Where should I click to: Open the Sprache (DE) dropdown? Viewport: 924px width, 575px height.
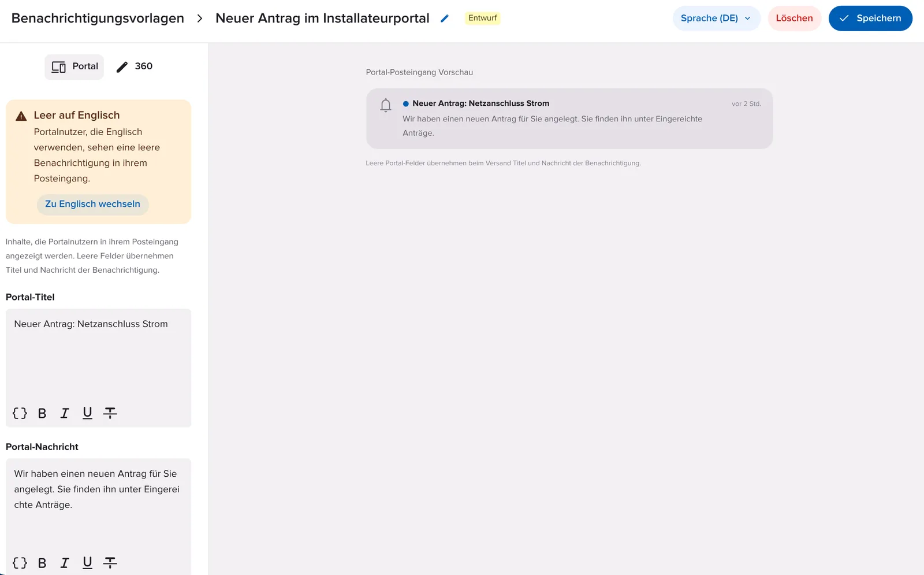[716, 18]
